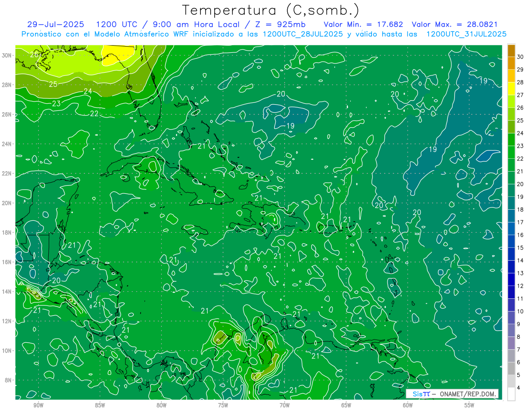Screen dimensions: 532x411
Task: Click the legend value 17 on the color scale
Action: point(520,222)
